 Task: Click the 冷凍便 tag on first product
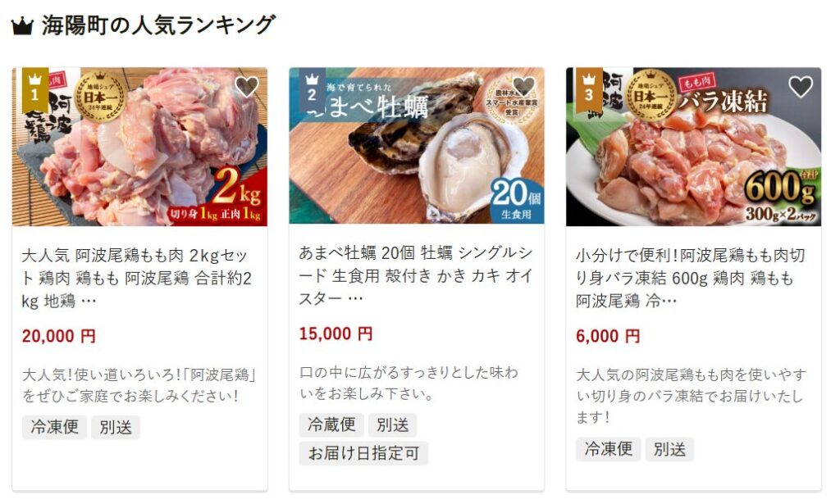(55, 427)
